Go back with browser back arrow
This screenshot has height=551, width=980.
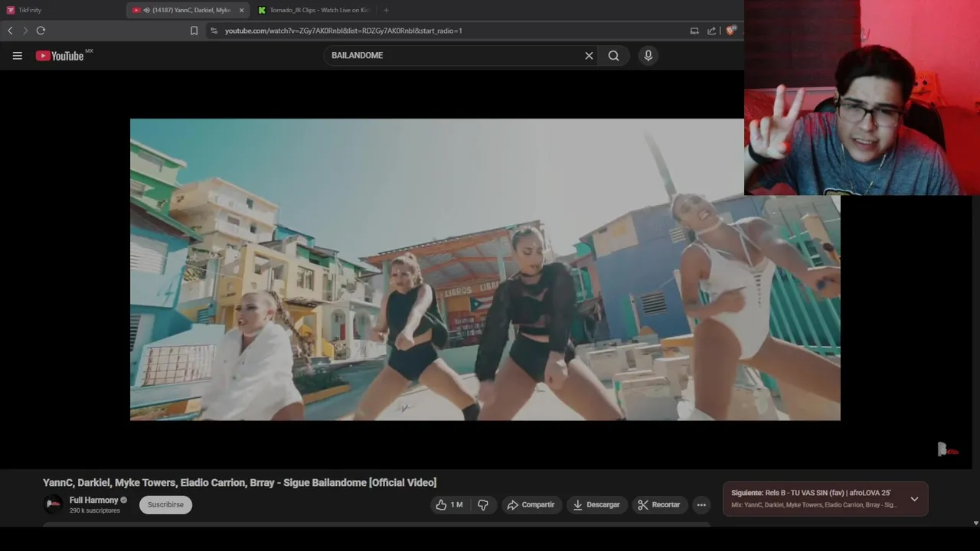click(x=10, y=31)
